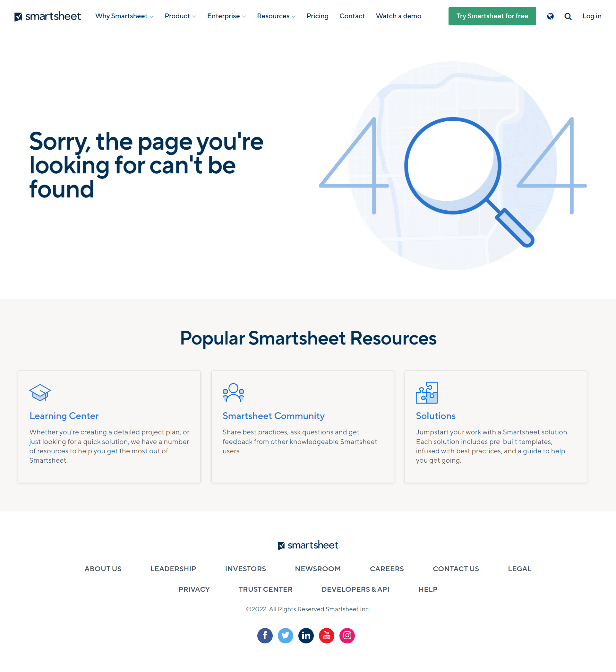This screenshot has width=616, height=672.
Task: Click the Log in button
Action: coord(591,16)
